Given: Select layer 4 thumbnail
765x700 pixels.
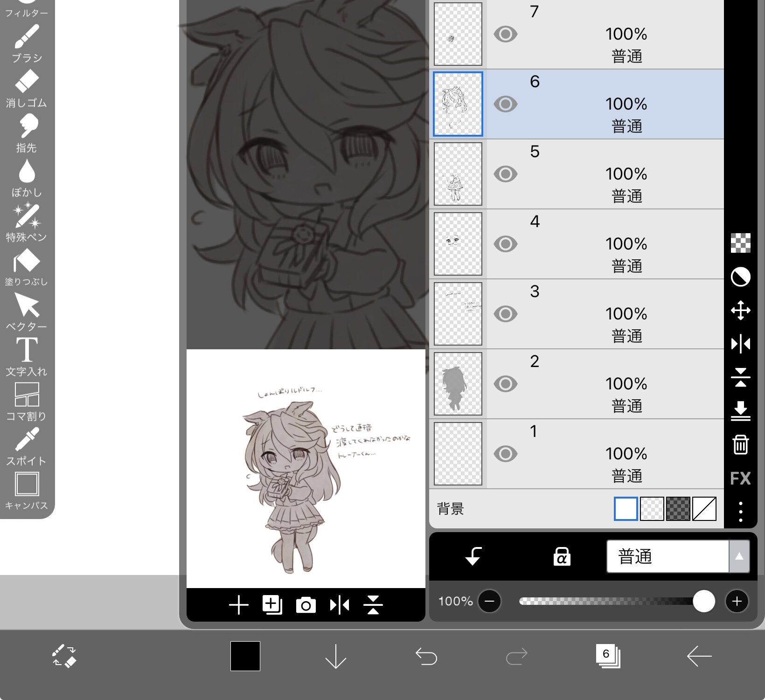Looking at the screenshot, I should pyautogui.click(x=458, y=244).
